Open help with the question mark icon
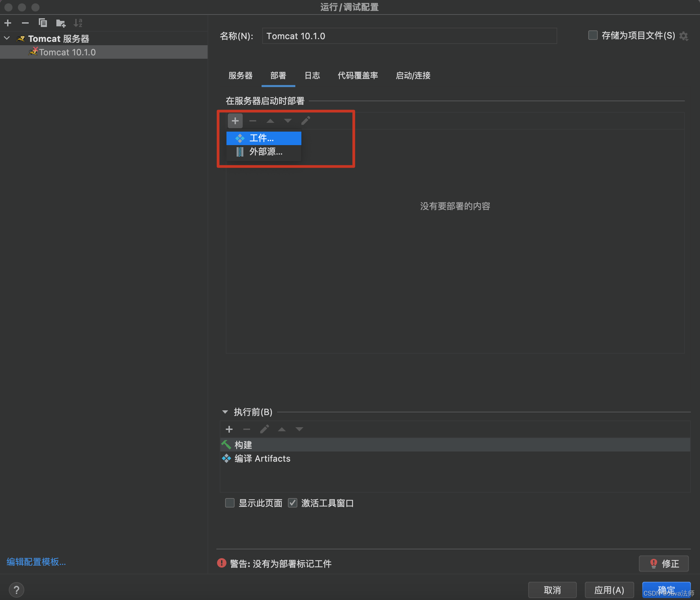 (x=16, y=590)
